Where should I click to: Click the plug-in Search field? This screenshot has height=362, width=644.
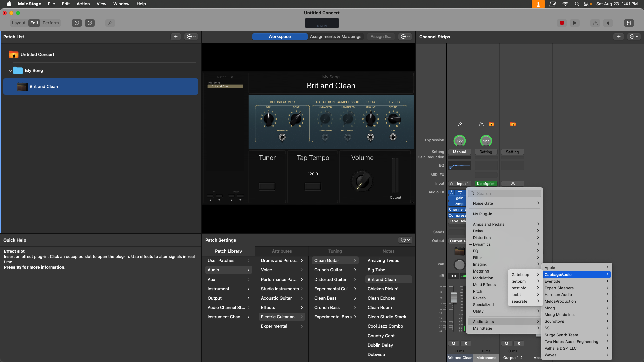(x=505, y=193)
